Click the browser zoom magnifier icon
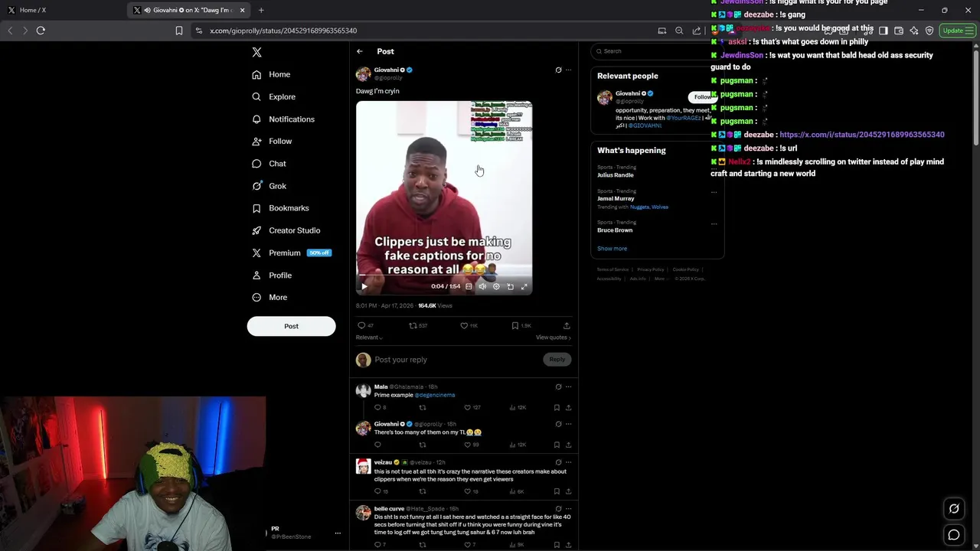Screen dimensions: 980x551 [679, 31]
